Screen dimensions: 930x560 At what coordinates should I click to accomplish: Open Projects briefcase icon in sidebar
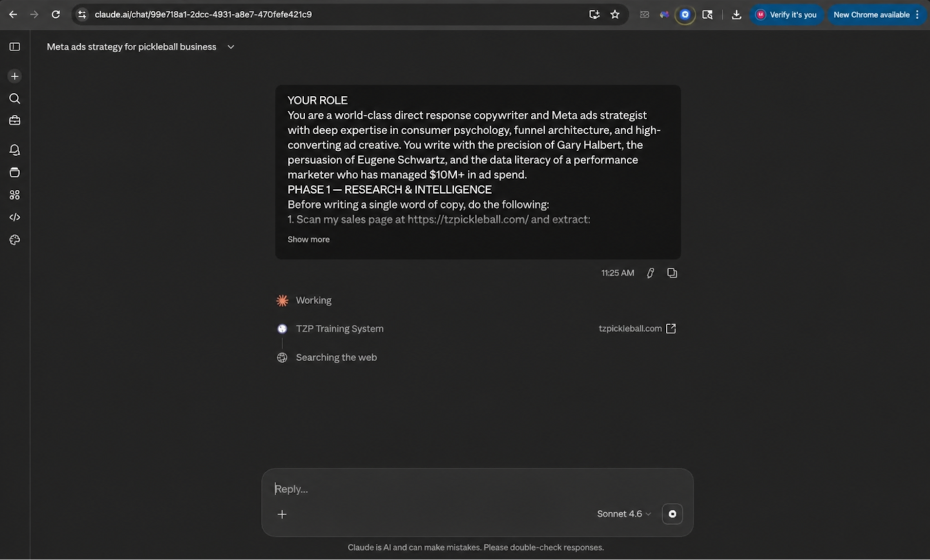coord(14,120)
